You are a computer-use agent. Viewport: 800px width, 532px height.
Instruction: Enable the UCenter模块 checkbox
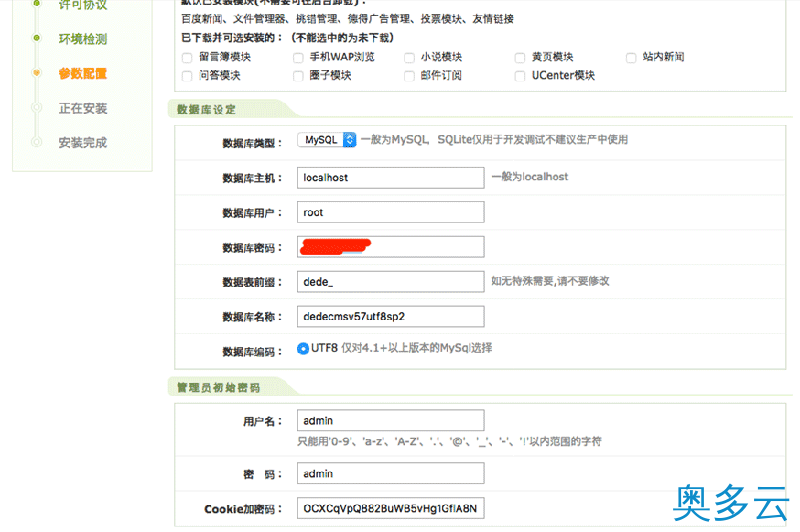[520, 76]
